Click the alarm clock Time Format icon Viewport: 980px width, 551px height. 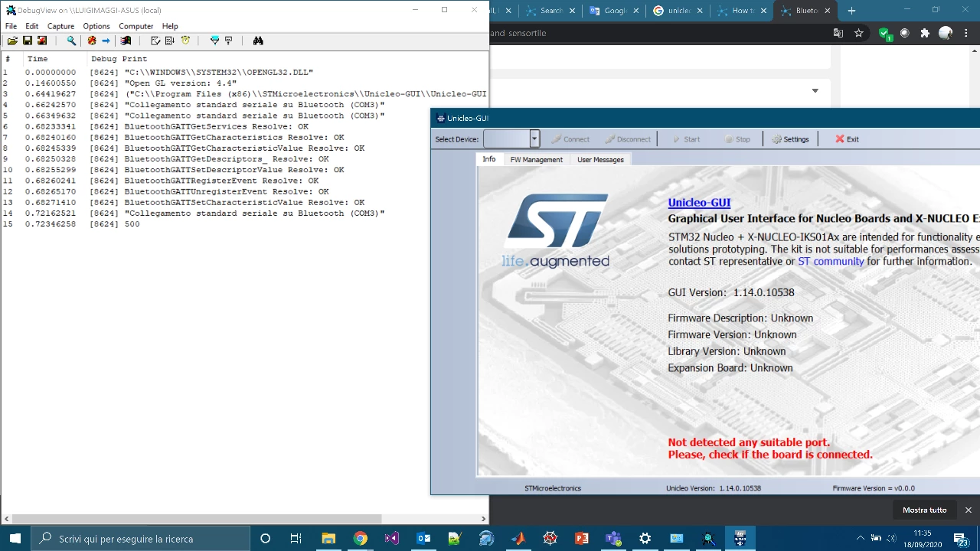click(185, 41)
